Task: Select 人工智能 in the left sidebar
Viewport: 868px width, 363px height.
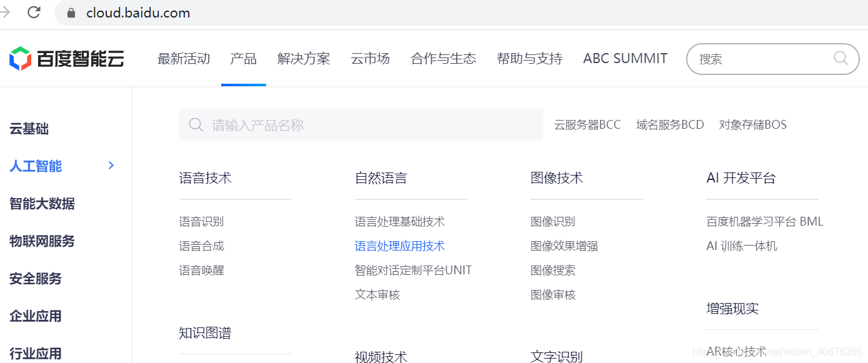Action: click(x=36, y=166)
